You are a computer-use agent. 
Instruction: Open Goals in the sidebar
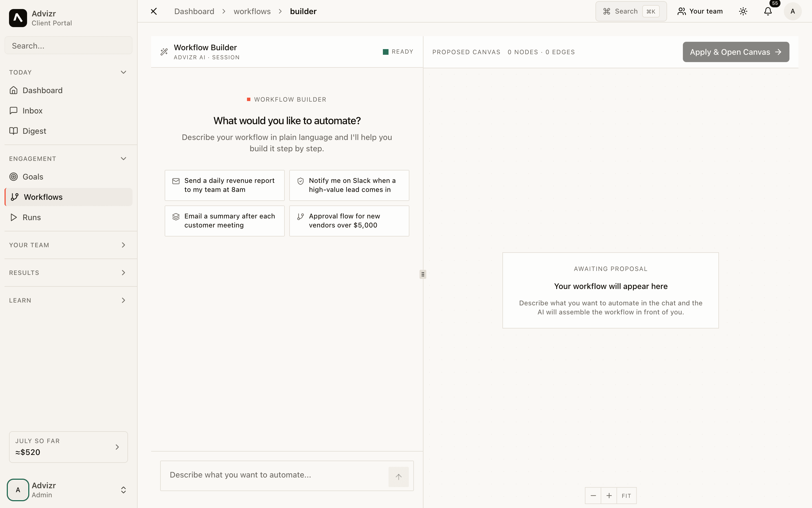click(69, 177)
